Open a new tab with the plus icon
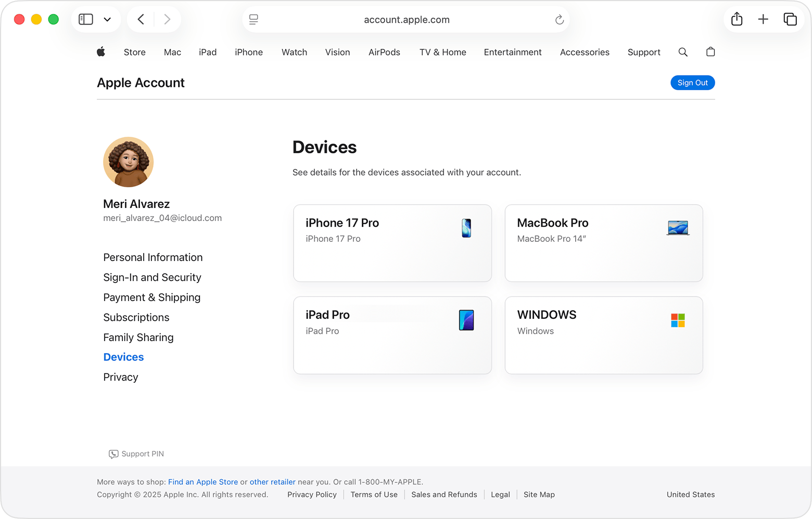 coord(763,19)
